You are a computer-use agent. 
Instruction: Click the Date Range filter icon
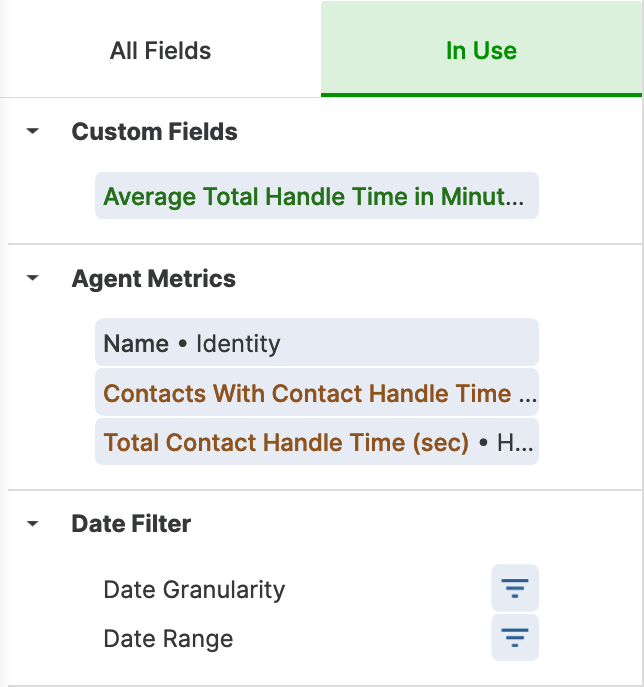pos(515,637)
